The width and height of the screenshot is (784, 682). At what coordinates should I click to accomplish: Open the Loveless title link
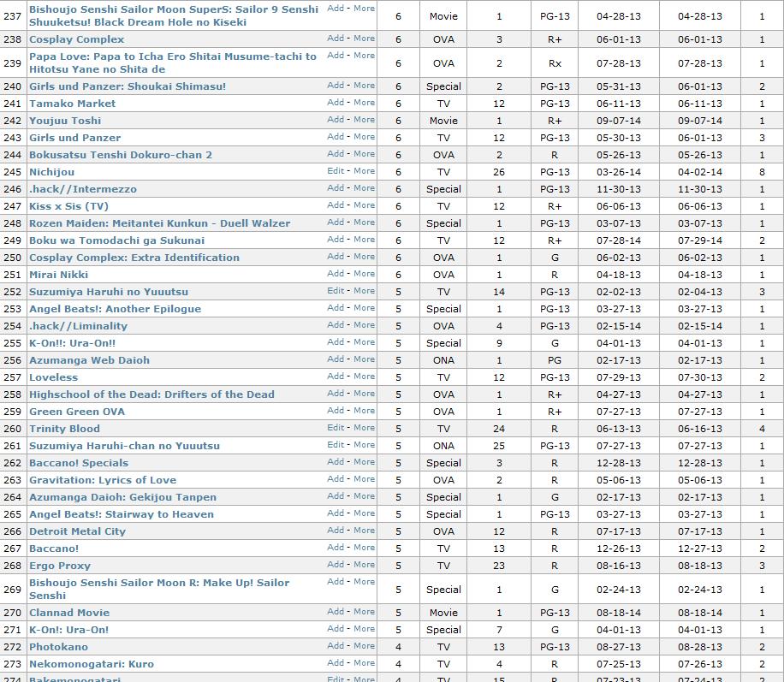[x=54, y=377]
